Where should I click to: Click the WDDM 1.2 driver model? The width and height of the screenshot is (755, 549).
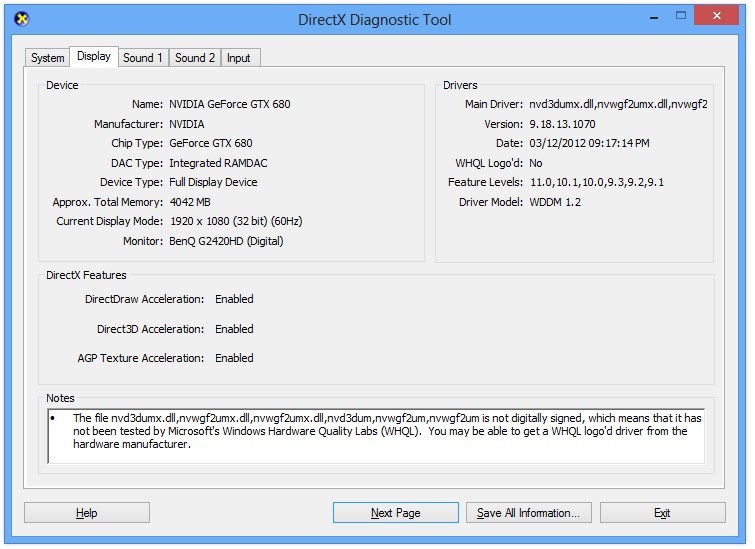(x=555, y=202)
